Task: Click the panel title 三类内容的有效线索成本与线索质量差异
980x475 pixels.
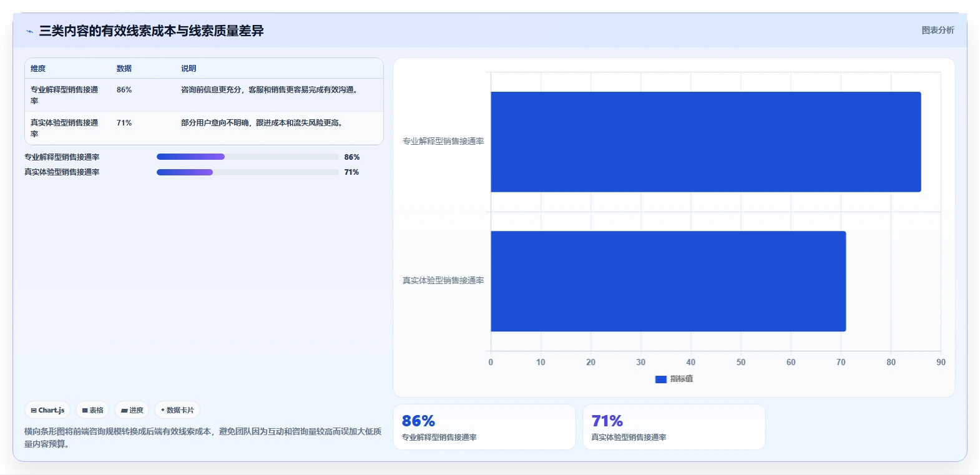Action: (152, 31)
